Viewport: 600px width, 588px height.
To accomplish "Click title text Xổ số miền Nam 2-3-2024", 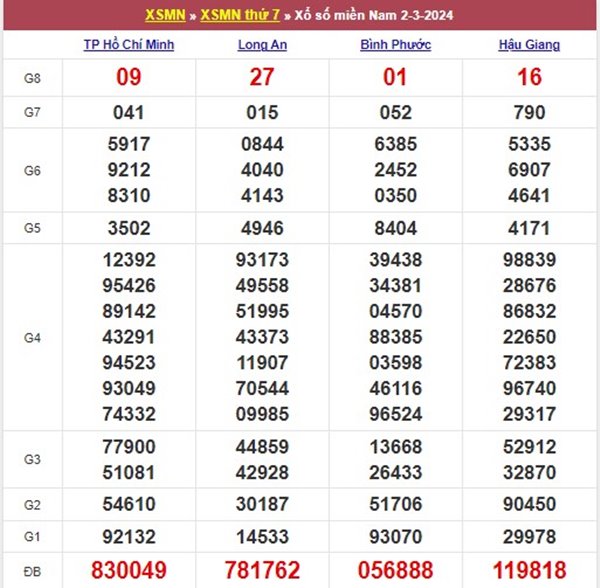I will click(374, 15).
